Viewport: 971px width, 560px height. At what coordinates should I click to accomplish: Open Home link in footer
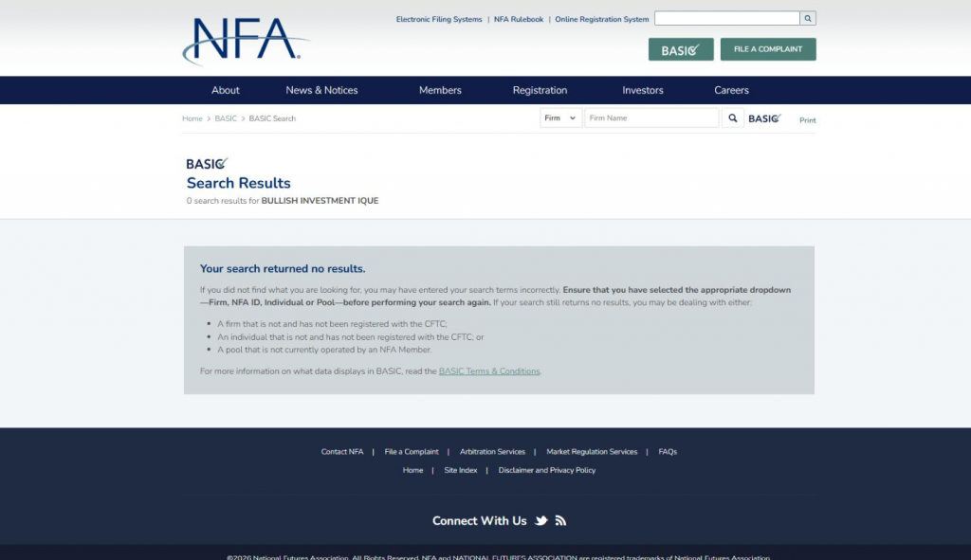[x=412, y=470]
